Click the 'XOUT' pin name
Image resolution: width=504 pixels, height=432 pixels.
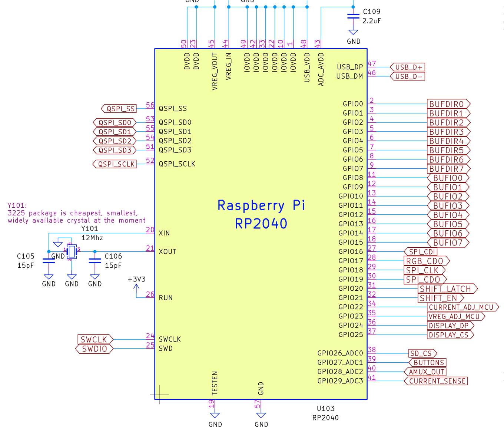pos(168,251)
